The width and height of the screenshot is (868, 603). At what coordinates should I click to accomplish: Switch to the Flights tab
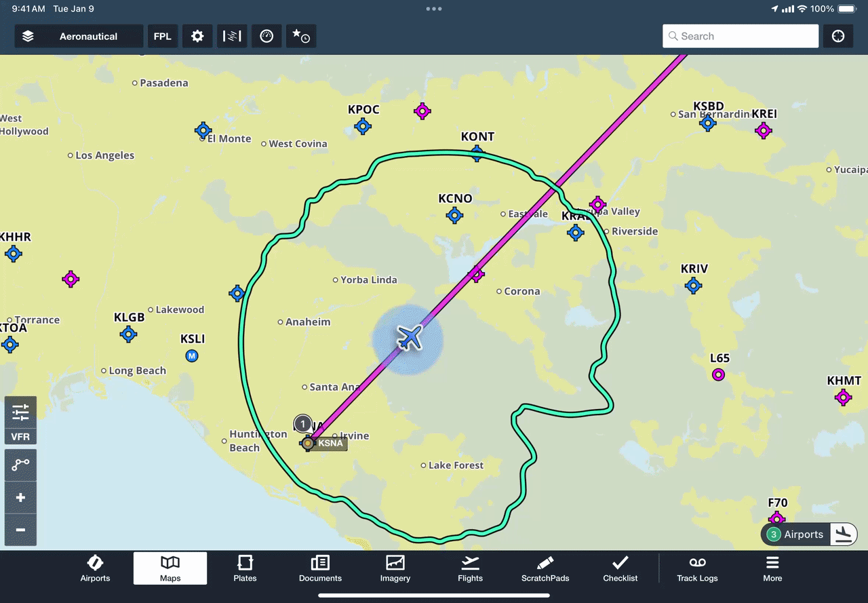pyautogui.click(x=470, y=568)
